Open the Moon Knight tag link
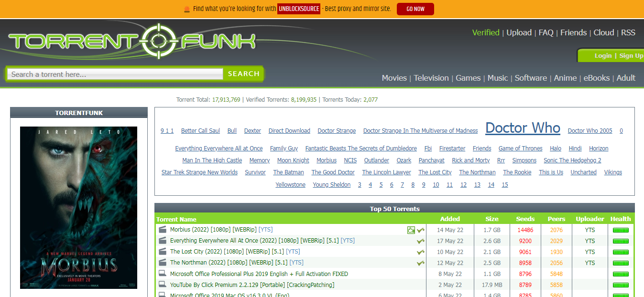 click(294, 160)
